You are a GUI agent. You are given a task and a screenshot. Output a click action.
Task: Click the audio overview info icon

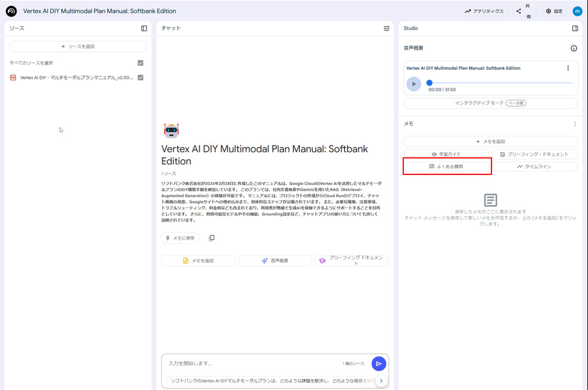573,48
